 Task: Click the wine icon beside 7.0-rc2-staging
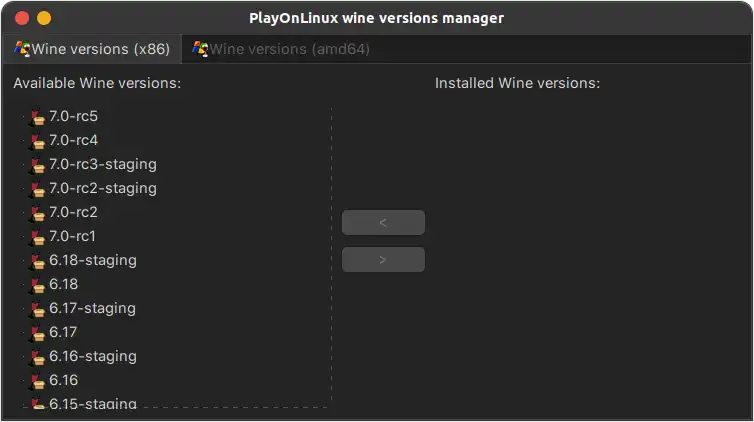pyautogui.click(x=37, y=189)
